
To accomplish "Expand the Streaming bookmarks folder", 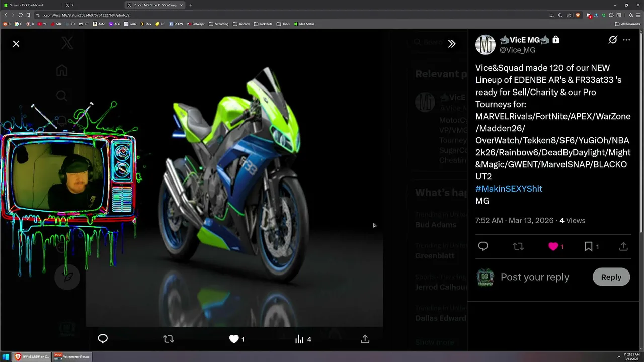I will [219, 24].
